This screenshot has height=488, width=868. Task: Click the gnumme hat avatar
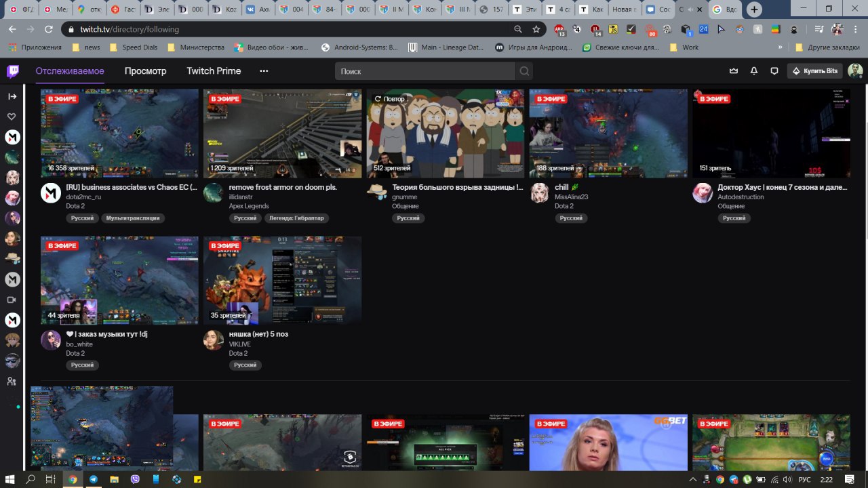(377, 192)
